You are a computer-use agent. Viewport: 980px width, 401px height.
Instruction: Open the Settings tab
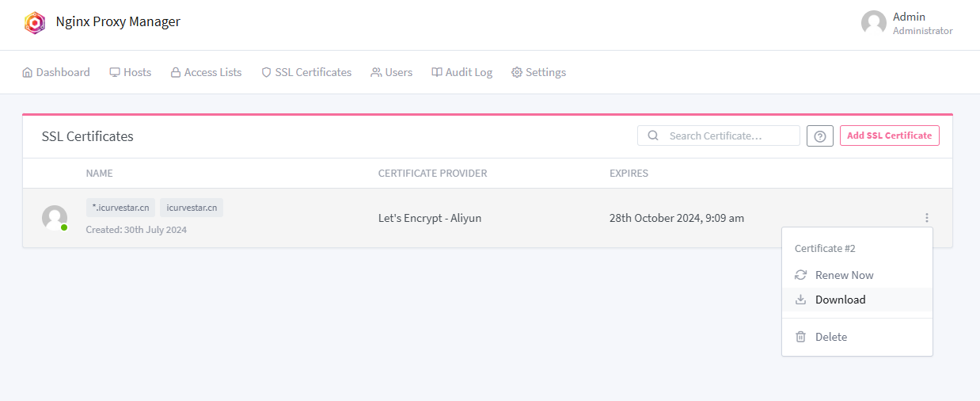[538, 72]
